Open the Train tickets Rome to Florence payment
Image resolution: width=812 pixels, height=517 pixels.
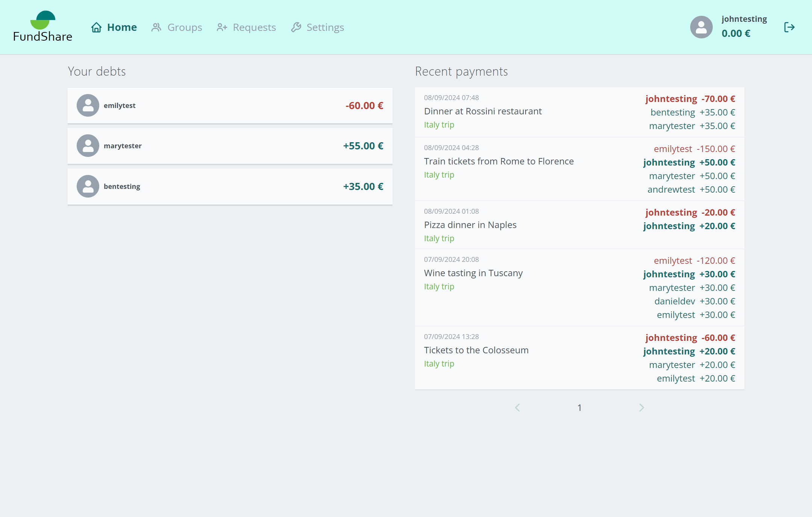(x=499, y=161)
